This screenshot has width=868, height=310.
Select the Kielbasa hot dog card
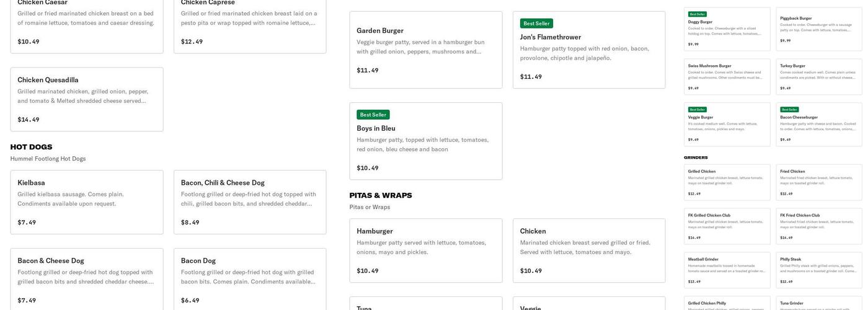coord(87,202)
